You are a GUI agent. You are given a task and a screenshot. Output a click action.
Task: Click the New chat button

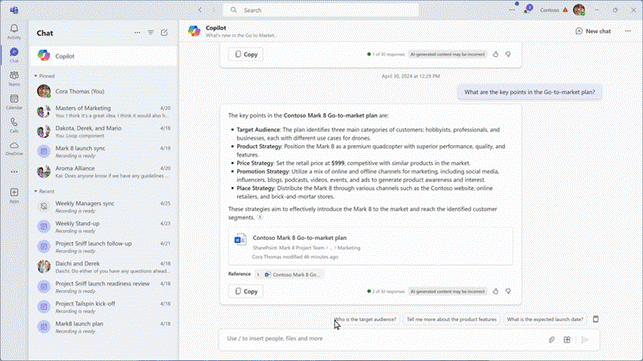tap(593, 31)
